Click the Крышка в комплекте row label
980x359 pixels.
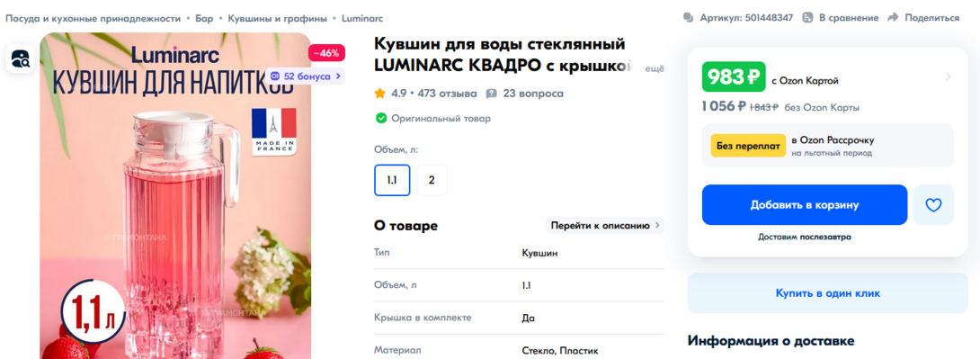pyautogui.click(x=423, y=318)
